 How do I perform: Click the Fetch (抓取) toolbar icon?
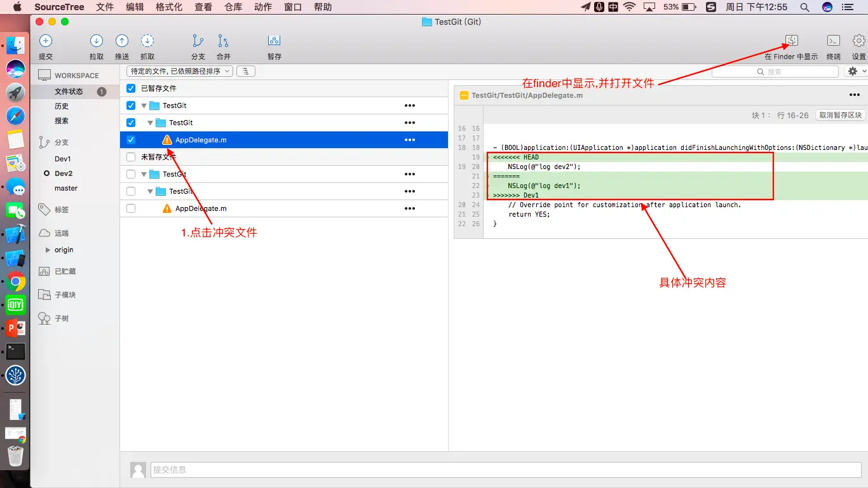click(147, 41)
